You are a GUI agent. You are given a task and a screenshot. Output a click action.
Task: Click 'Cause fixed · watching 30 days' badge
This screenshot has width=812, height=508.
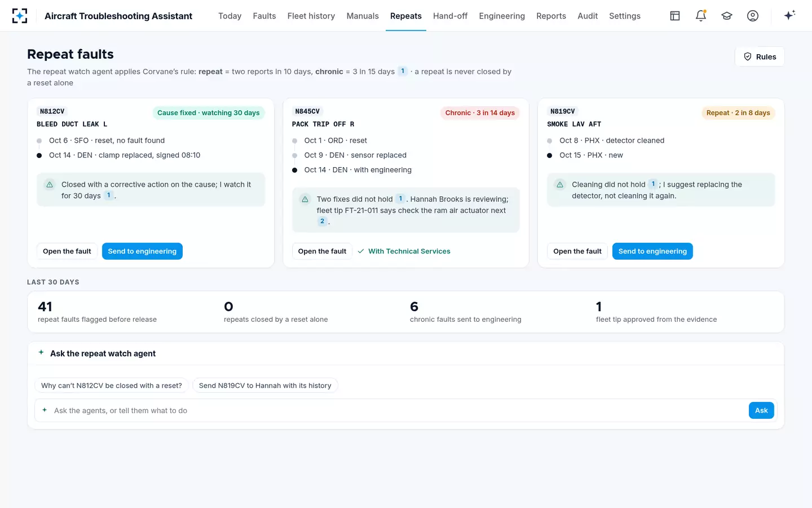209,113
